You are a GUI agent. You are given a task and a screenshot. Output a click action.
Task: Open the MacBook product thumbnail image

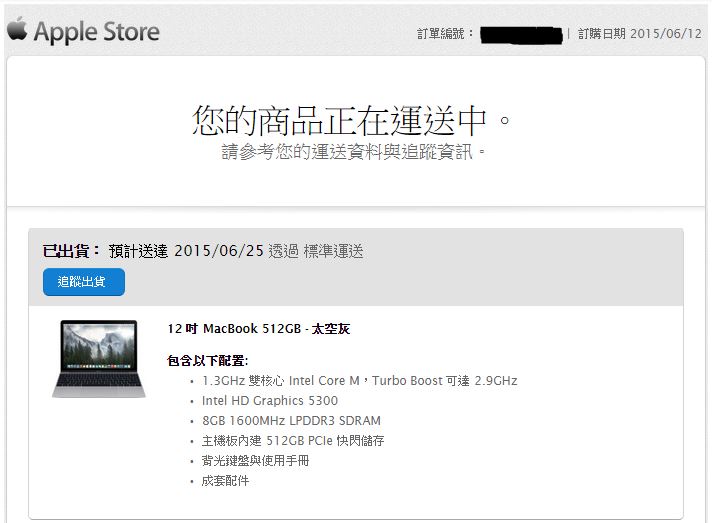[99, 359]
